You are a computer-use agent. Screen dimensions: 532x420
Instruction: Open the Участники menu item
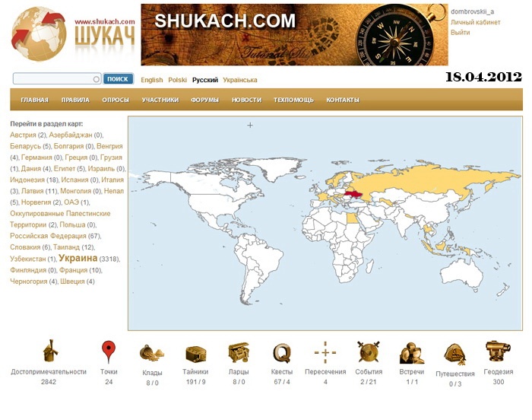pyautogui.click(x=160, y=100)
